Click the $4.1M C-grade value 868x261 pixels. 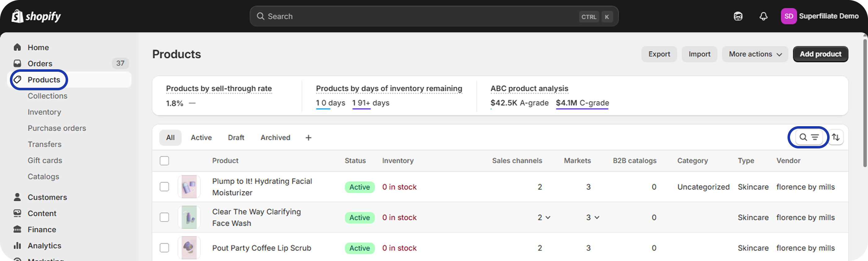tap(582, 103)
